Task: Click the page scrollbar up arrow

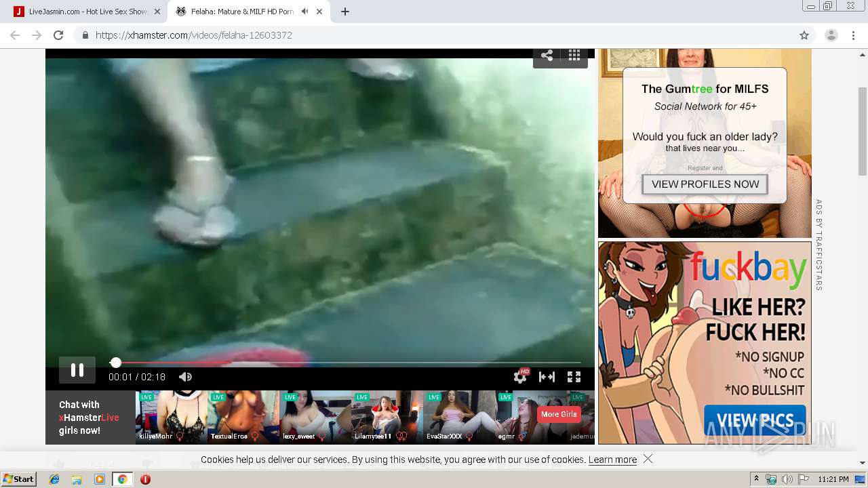Action: (863, 55)
